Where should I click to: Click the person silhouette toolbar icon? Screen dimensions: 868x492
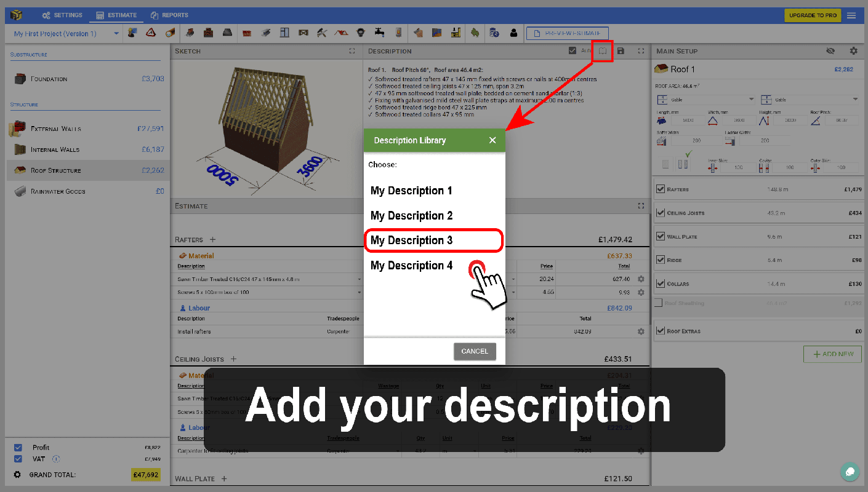tap(513, 33)
